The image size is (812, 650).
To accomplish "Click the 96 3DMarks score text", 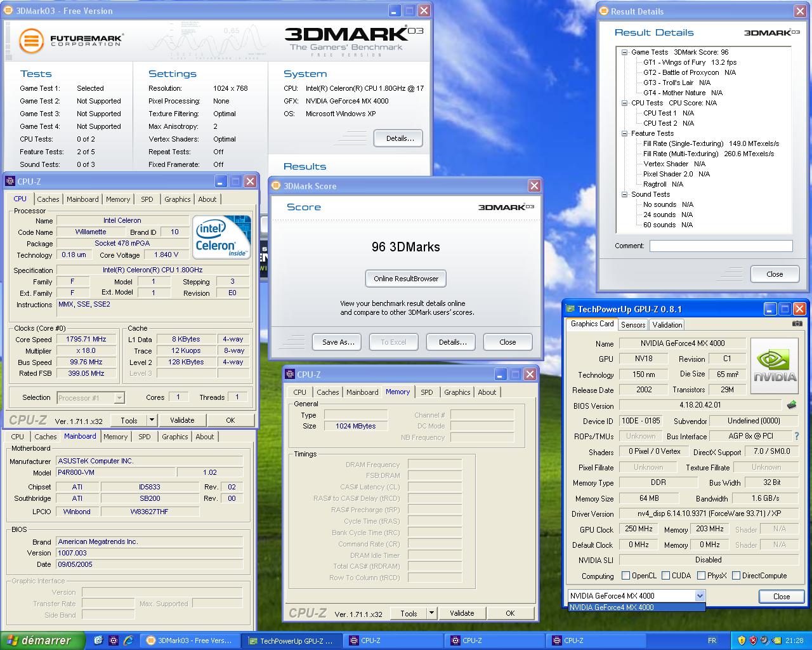I will tap(406, 247).
